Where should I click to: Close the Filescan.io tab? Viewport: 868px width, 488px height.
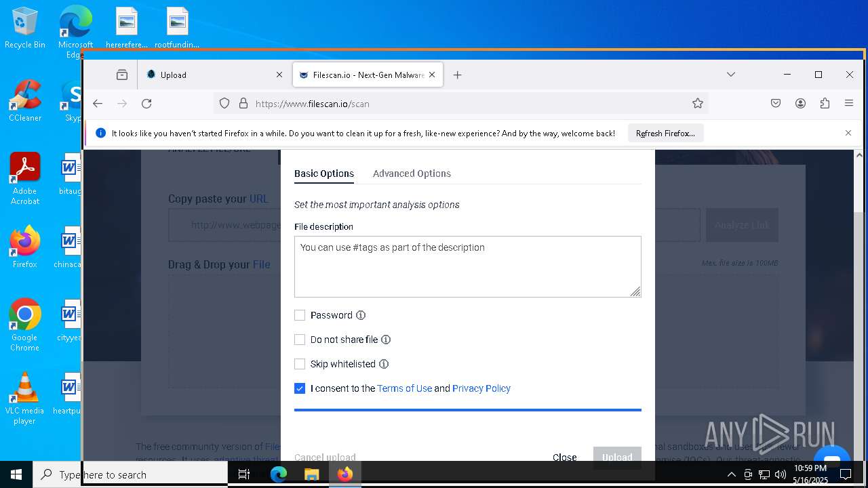[433, 75]
